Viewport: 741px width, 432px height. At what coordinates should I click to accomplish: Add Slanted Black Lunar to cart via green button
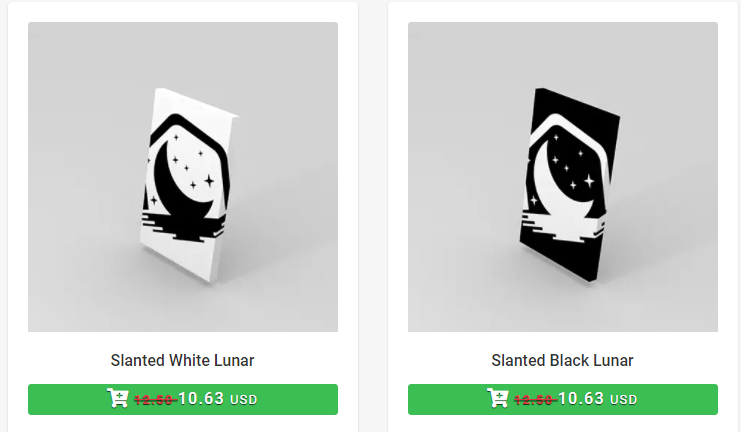(563, 399)
